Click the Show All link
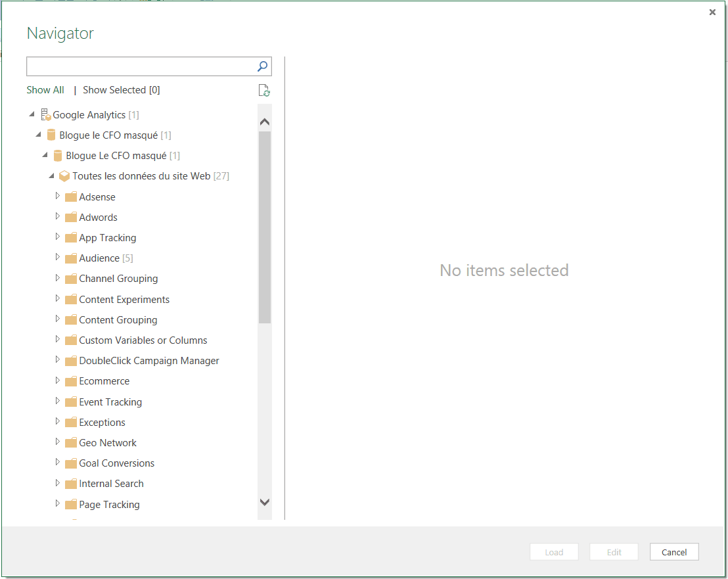Viewport: 728px width, 579px height. (x=45, y=90)
